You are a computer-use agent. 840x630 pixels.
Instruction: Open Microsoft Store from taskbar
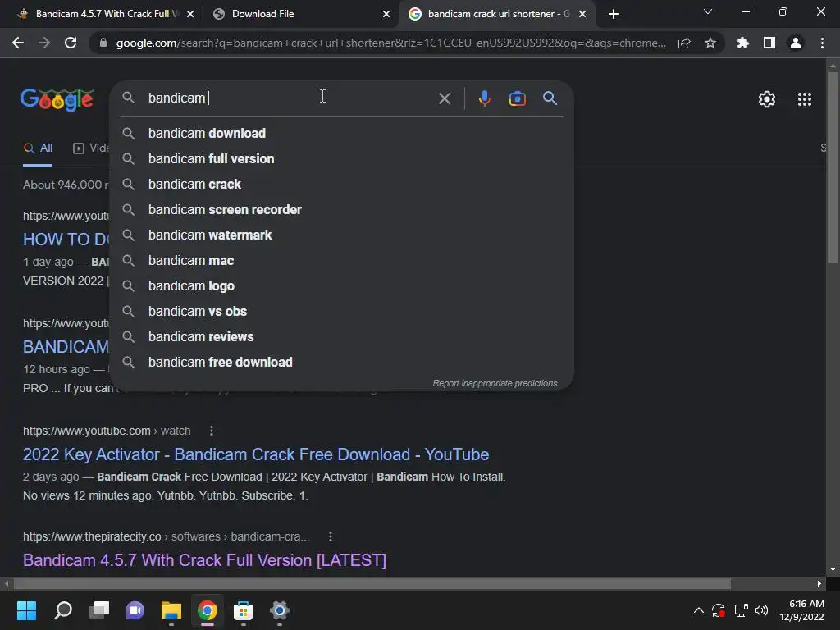click(x=243, y=610)
